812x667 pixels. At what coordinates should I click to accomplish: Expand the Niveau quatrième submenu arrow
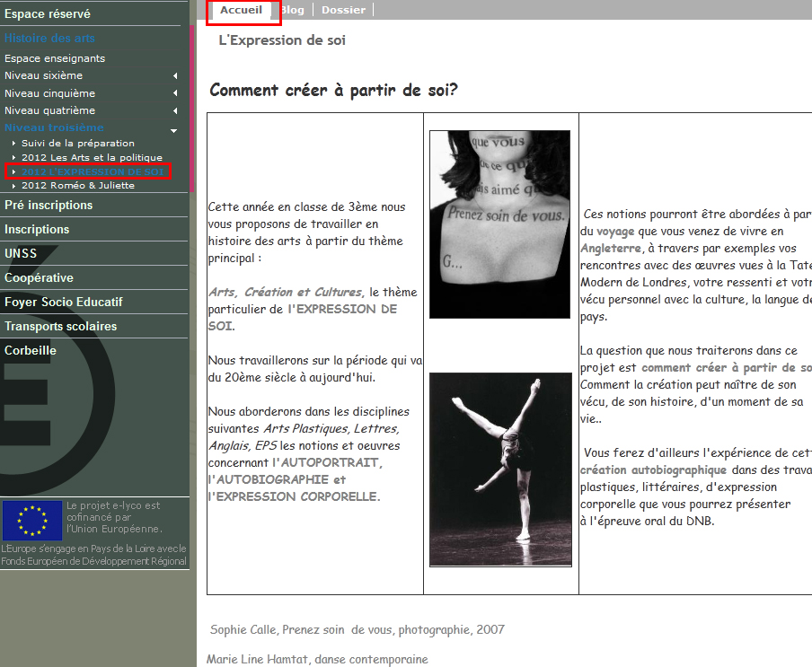[x=175, y=110]
